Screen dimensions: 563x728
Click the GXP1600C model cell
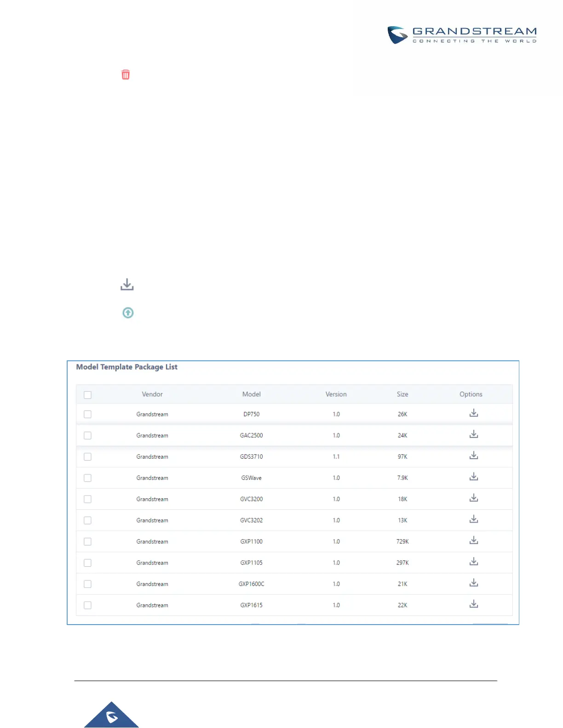pyautogui.click(x=252, y=584)
